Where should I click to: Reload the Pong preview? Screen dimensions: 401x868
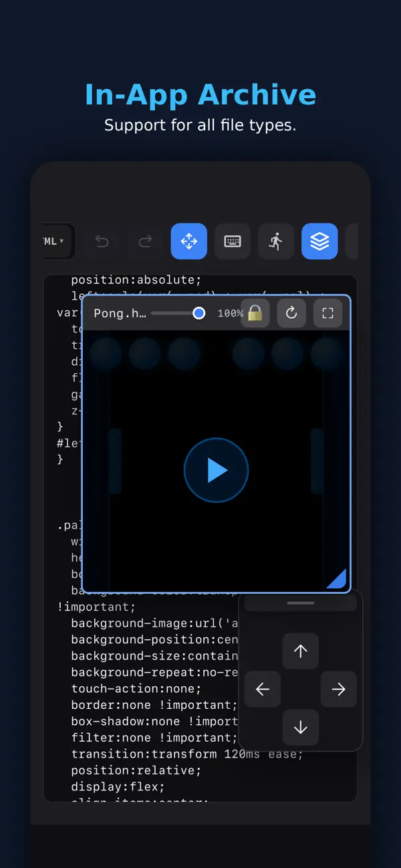coord(291,313)
